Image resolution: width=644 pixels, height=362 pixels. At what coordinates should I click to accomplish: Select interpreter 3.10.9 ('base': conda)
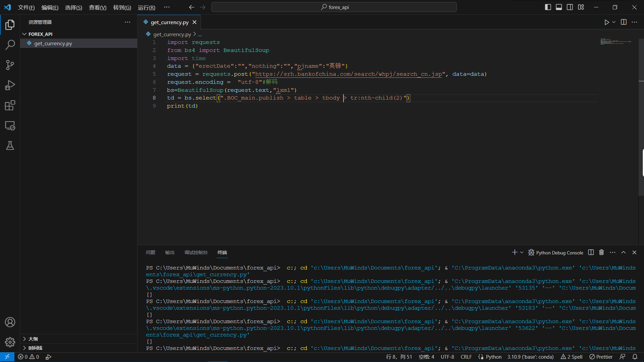[530, 357]
